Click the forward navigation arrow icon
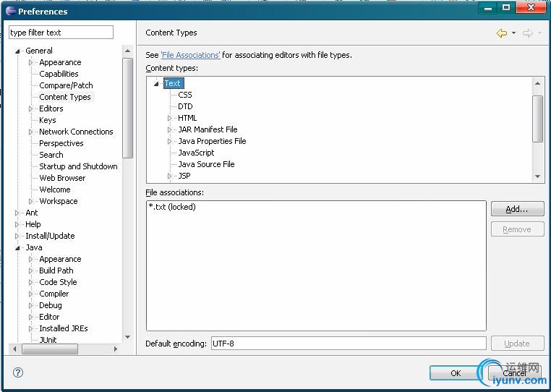The width and height of the screenshot is (551, 392). (x=527, y=33)
